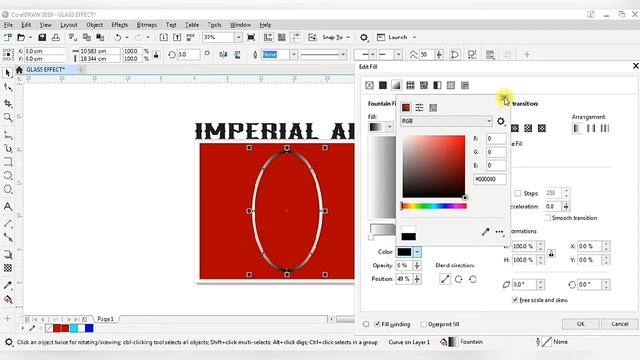640x360 pixels.
Task: Toggle lock ratio button beside scale percentages
Action: tap(156, 55)
